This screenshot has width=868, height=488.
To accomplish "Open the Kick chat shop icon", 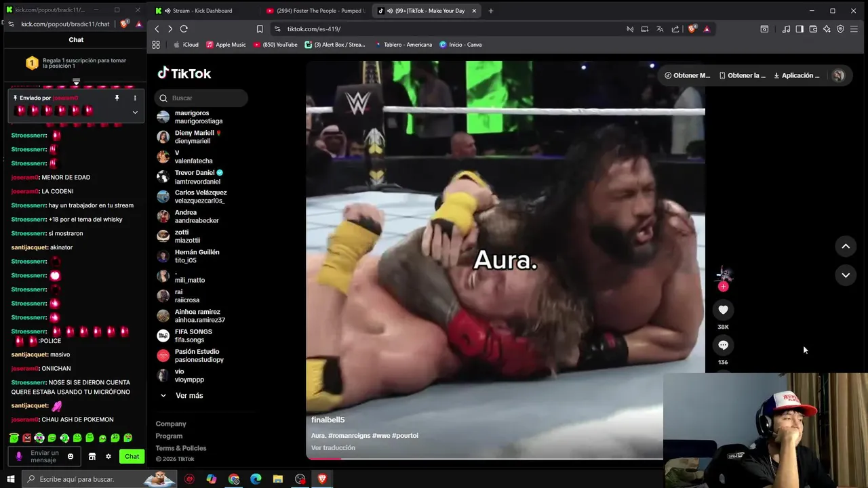I will tap(92, 456).
